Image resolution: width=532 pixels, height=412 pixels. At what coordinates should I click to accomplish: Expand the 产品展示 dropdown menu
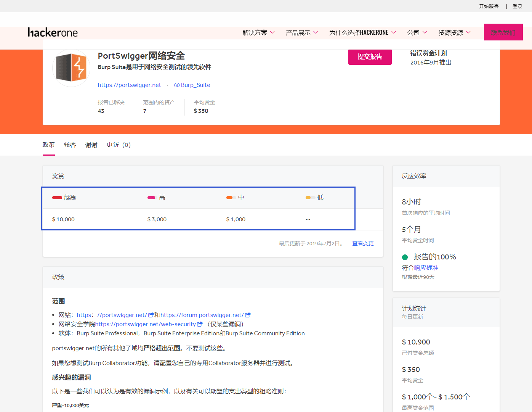(x=302, y=33)
